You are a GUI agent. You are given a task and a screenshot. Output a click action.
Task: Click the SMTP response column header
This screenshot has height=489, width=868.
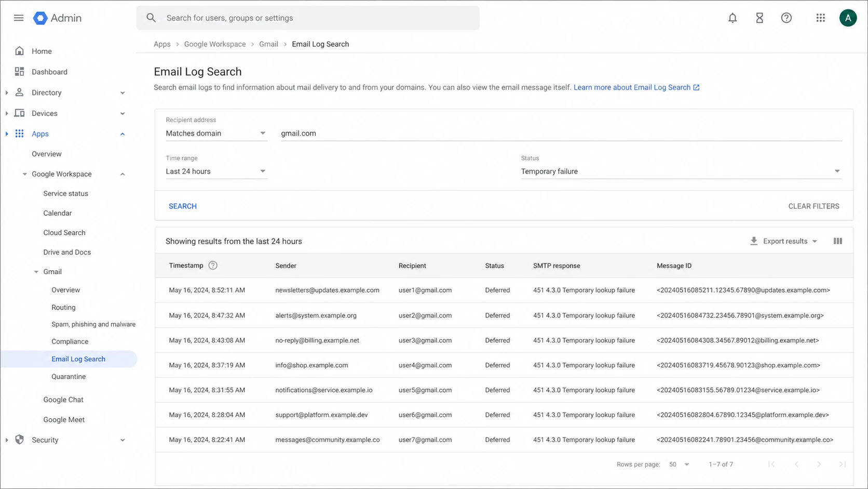pos(557,266)
